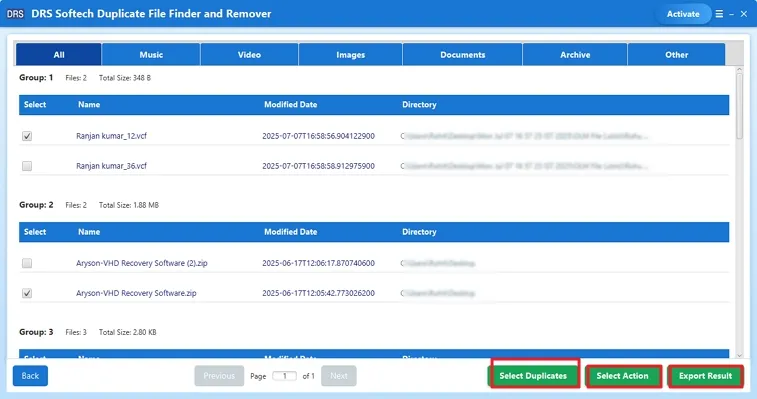Image resolution: width=757 pixels, height=399 pixels.
Task: Click date 2025-07-07T16:58:58.912975900
Action: point(319,166)
